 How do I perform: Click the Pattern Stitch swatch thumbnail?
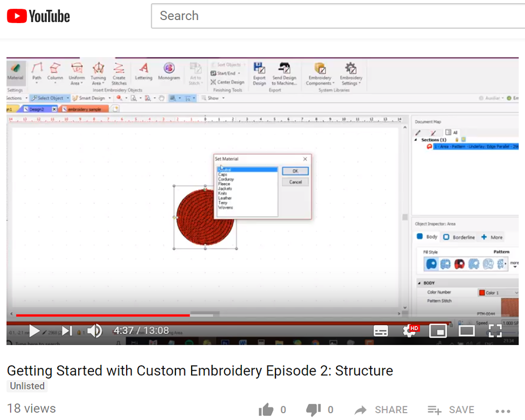(x=510, y=307)
